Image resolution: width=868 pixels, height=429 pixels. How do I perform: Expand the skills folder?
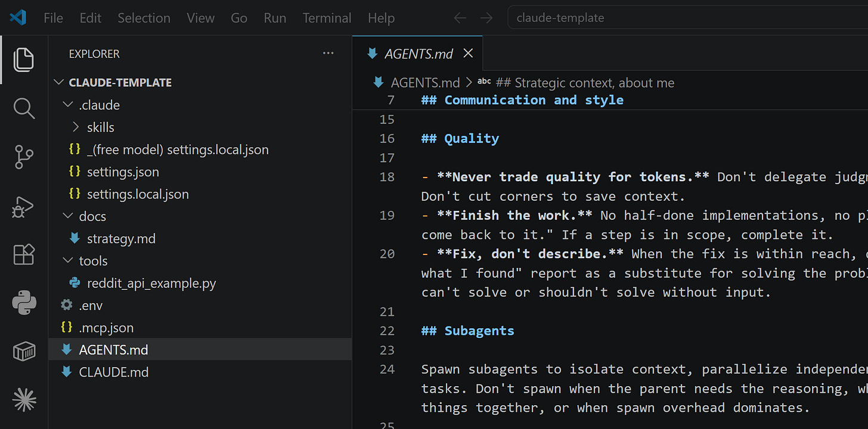pyautogui.click(x=76, y=127)
